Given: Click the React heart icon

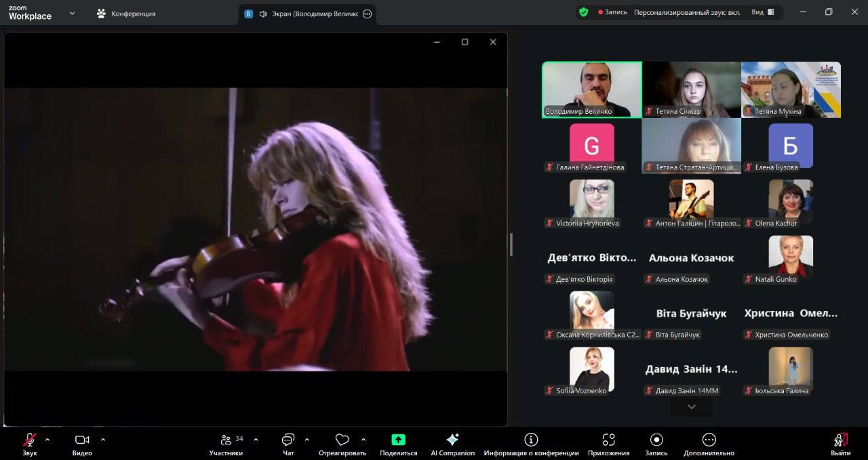Looking at the screenshot, I should pyautogui.click(x=342, y=440).
